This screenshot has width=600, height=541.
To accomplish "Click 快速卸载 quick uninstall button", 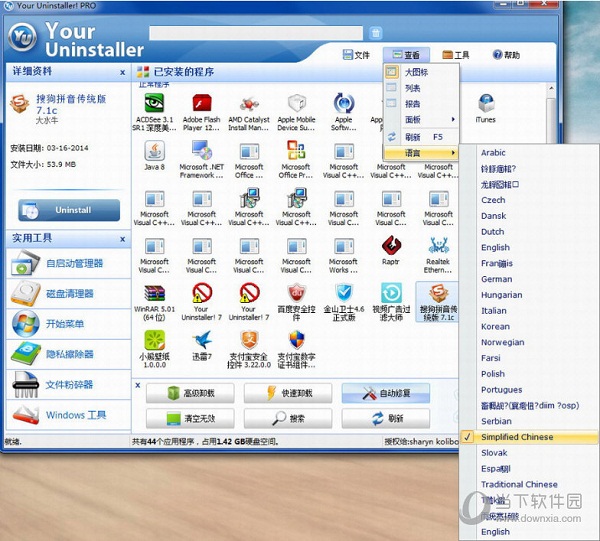I will [x=288, y=393].
